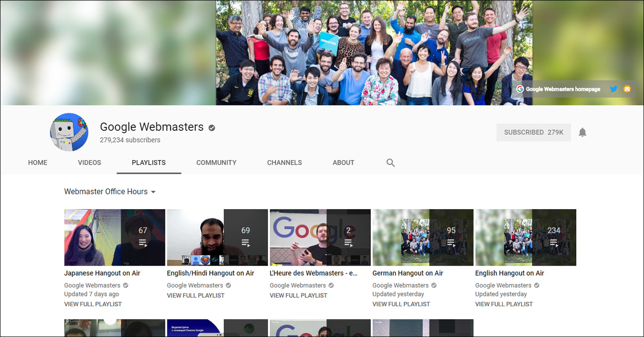Viewport: 644px width, 337px height.
Task: View full playlist for L'Heure des Webmasters
Action: tap(299, 295)
